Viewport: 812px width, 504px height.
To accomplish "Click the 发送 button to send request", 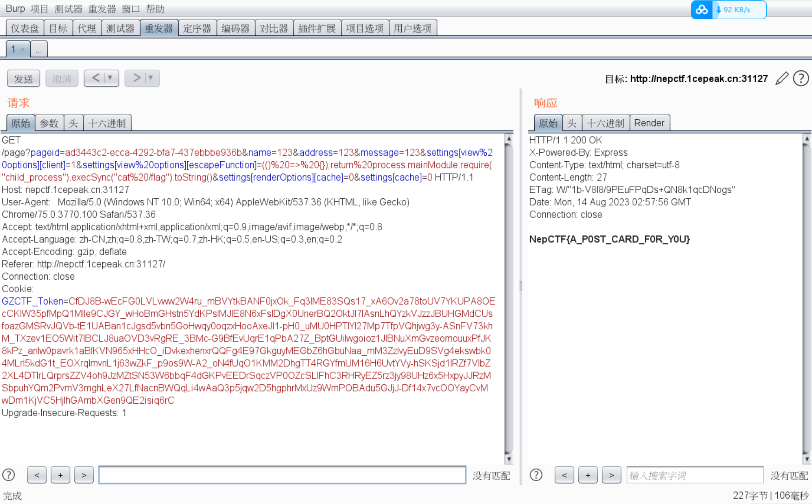I will (x=24, y=79).
